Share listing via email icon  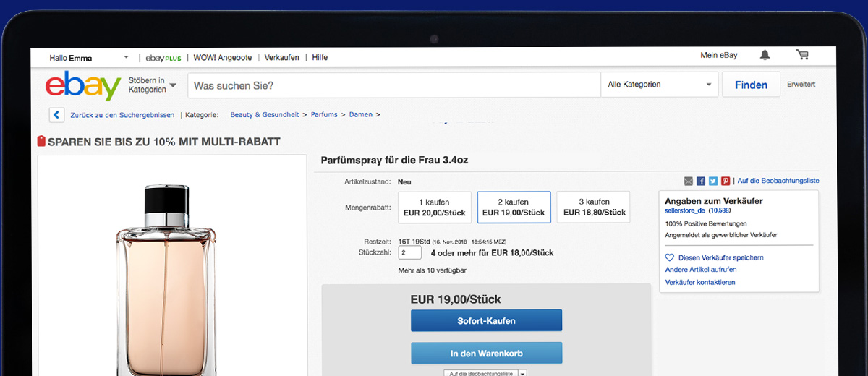coord(689,181)
